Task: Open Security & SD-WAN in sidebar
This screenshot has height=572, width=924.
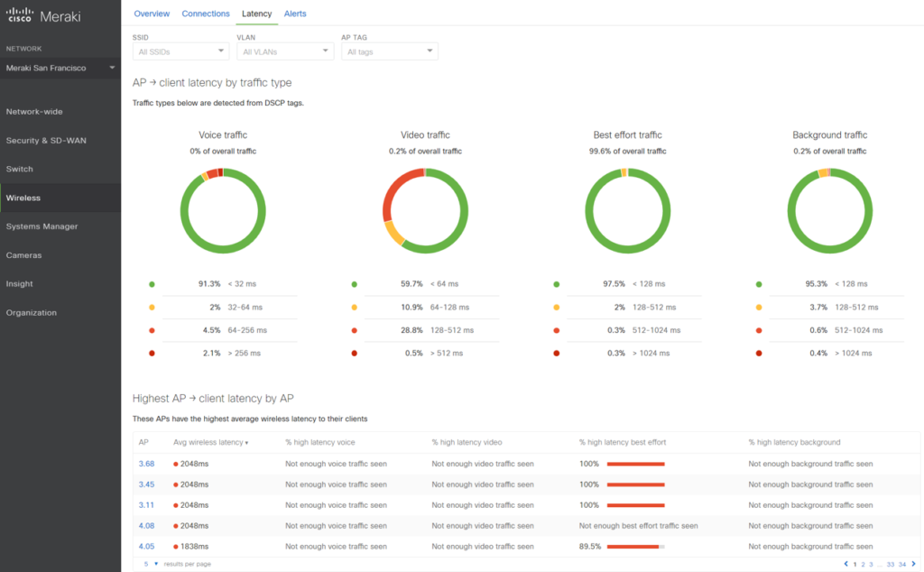Action: click(46, 141)
